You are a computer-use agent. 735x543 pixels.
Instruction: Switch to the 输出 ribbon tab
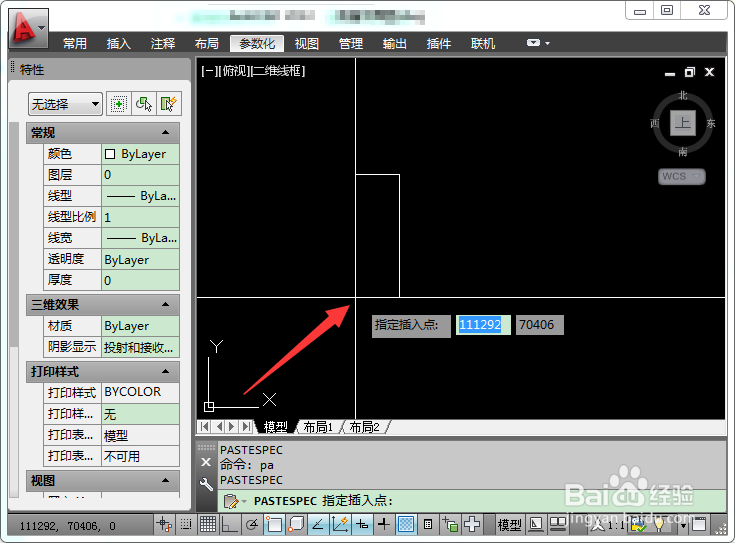395,44
